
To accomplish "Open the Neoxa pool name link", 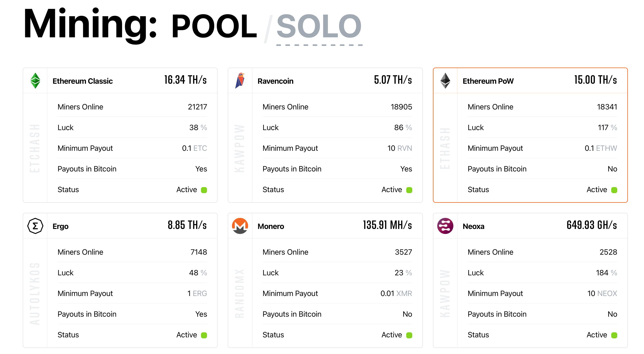I will click(x=473, y=226).
